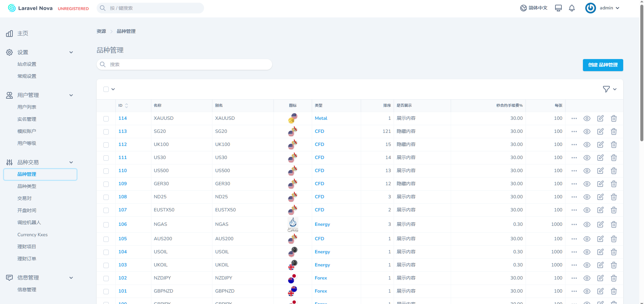Viewport: 644px width, 304px height.
Task: Click the 创建 品种管理 button
Action: [x=603, y=65]
